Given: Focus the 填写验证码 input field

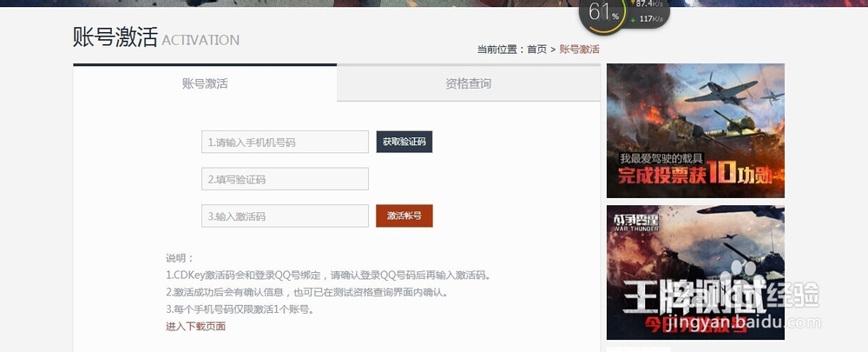Looking at the screenshot, I should point(285,179).
